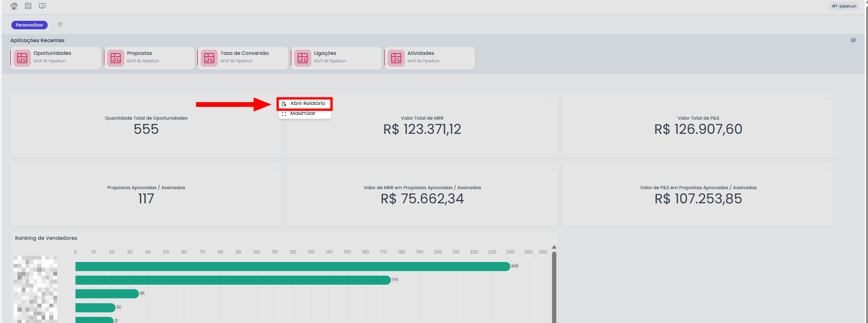Click the Atividades application icon
This screenshot has height=323, width=868.
tap(396, 58)
